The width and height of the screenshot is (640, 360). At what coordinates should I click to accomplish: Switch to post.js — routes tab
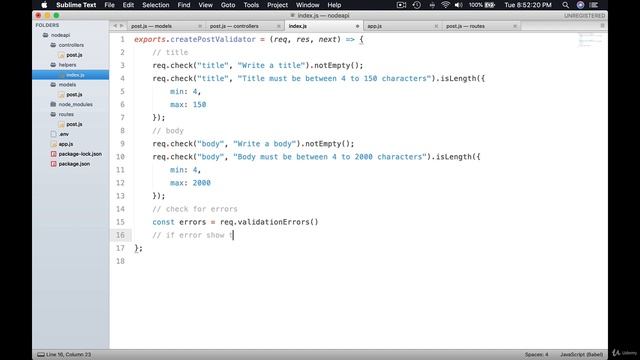pos(465,26)
